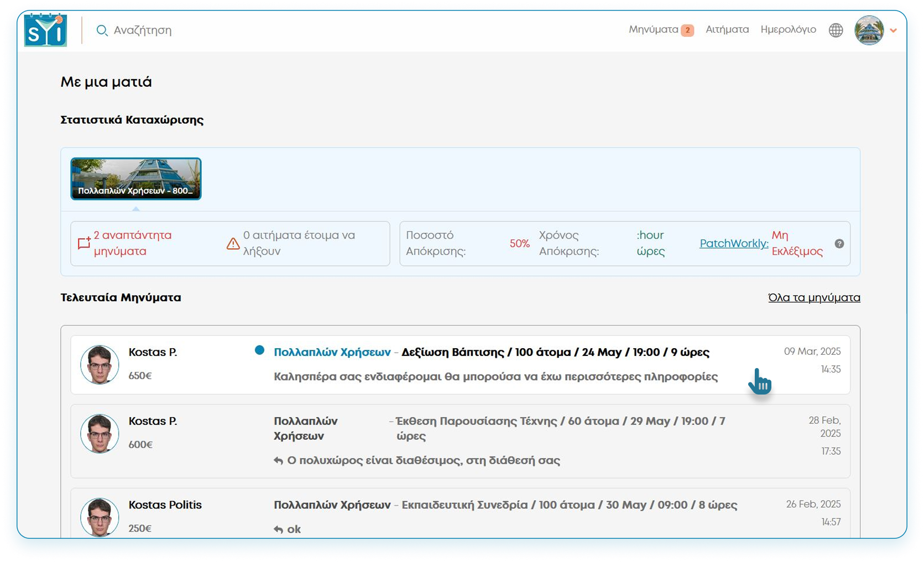Type in the Αναζήτηση search field
Viewport: 924px width, 562px height.
(x=143, y=30)
